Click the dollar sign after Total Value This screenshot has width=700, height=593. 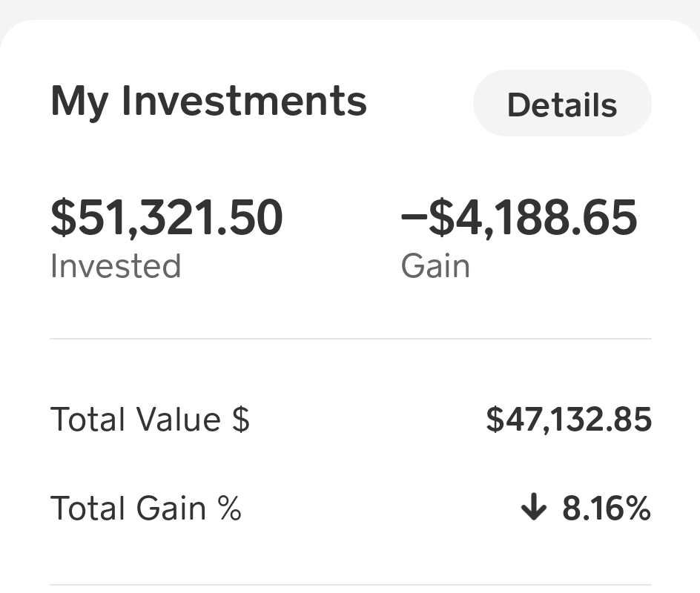[240, 420]
